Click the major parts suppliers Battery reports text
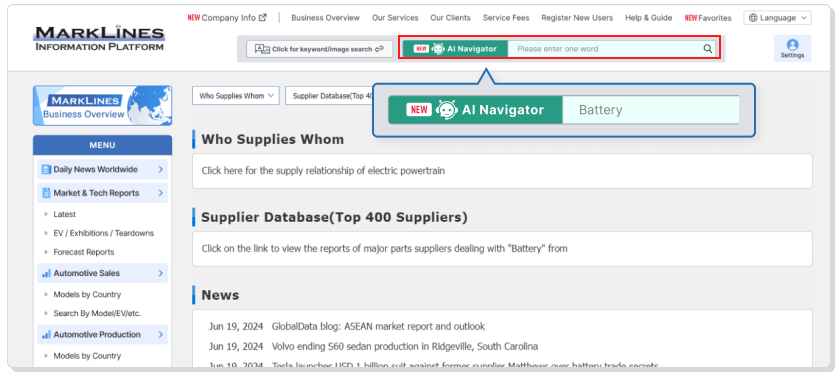The height and width of the screenshot is (385, 840). coord(384,248)
